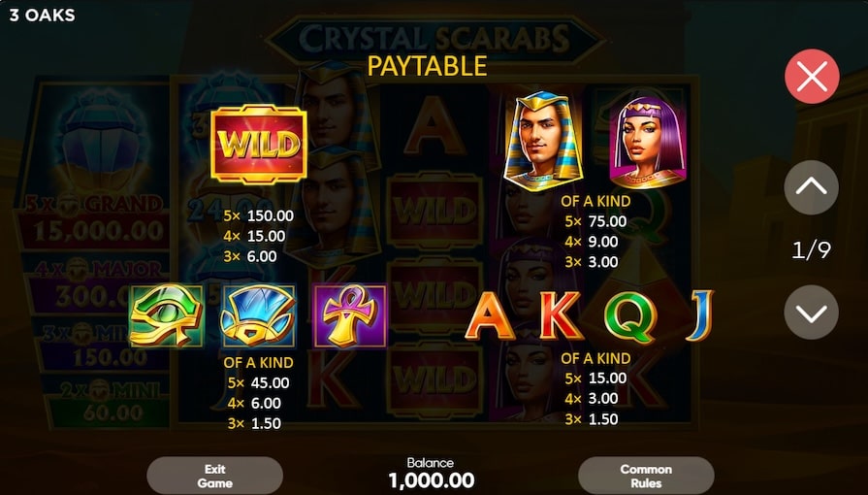Image resolution: width=868 pixels, height=495 pixels.
Task: Select the Pharaoh symbol in paytable
Action: click(x=542, y=141)
